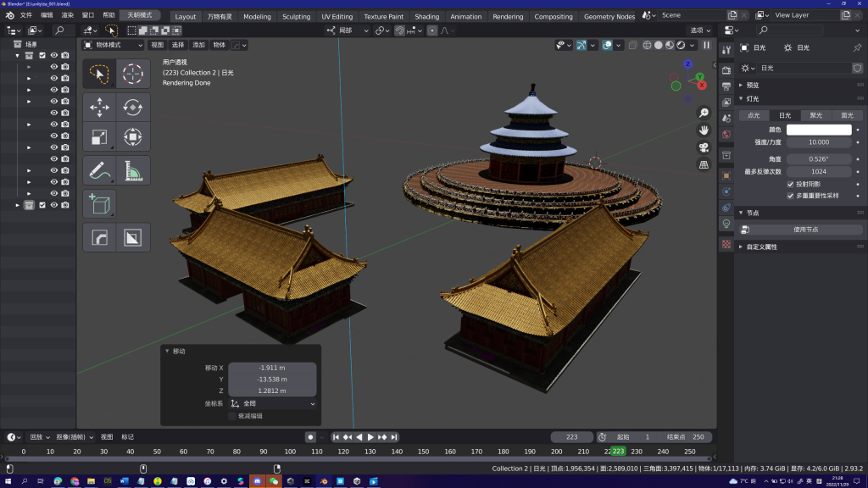Enable the 衰减编辑 checkbox

click(x=232, y=416)
